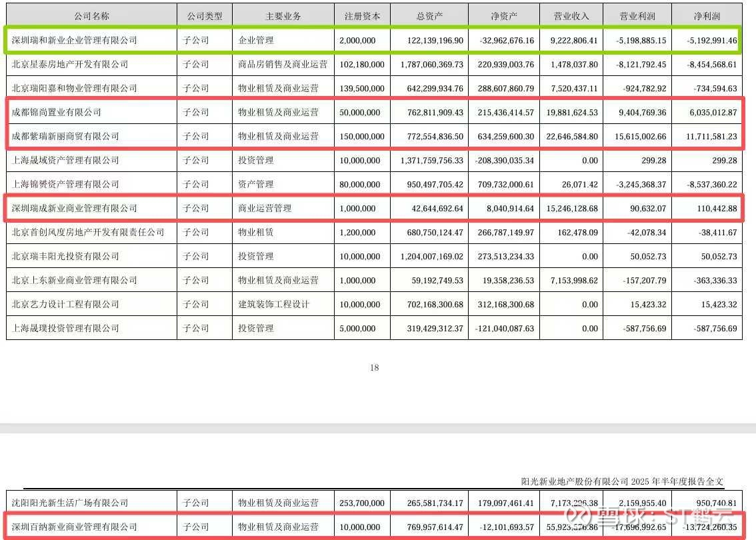The image size is (756, 540).
Task: Click company name 成都紫瑞新丽商贸有限公司
Action: [65, 137]
